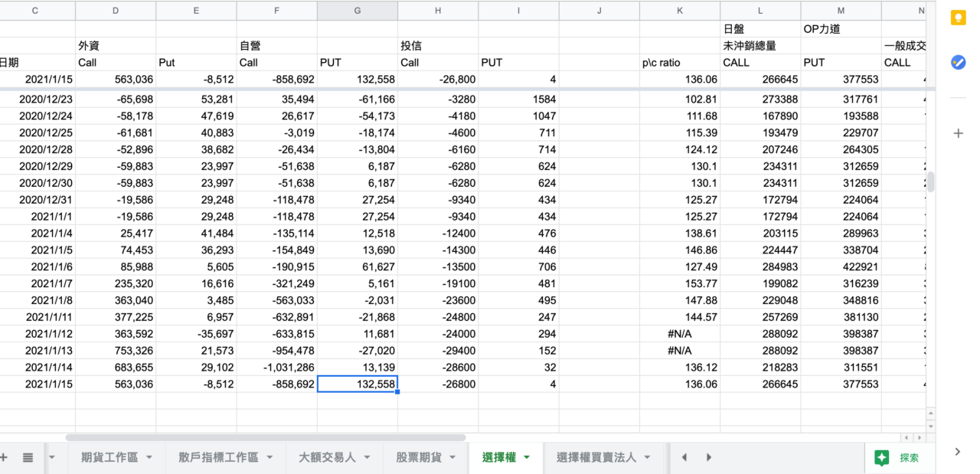Click the vertical scrollbar thumb
Image resolution: width=980 pixels, height=474 pixels.
click(x=931, y=182)
